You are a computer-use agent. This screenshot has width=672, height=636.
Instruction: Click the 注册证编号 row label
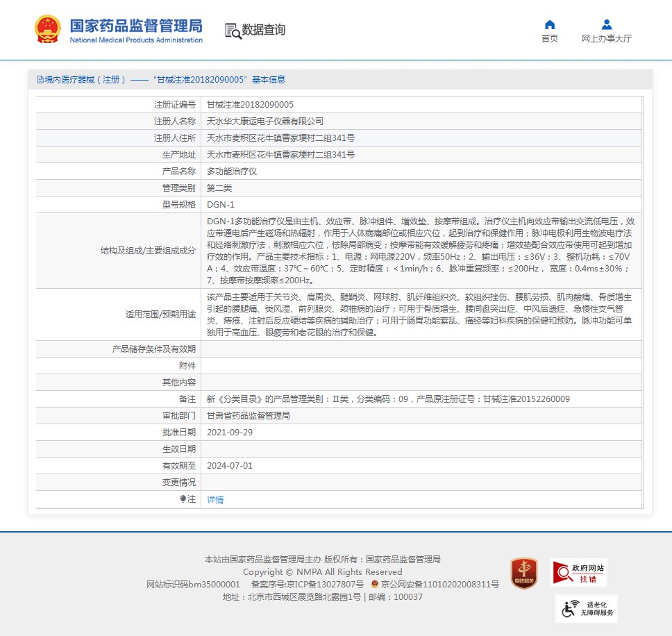[x=175, y=105]
